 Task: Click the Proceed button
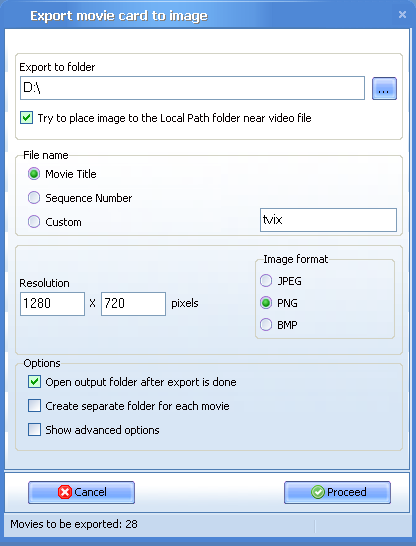(x=337, y=492)
